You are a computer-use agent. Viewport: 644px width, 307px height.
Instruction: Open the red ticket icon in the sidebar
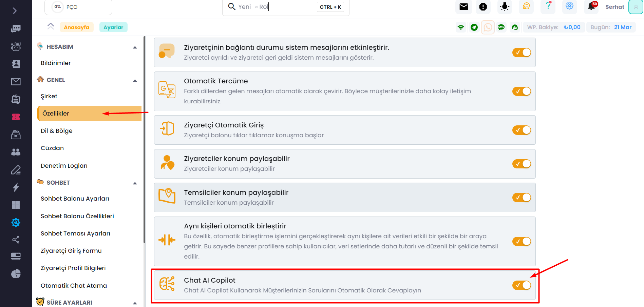coord(16,117)
